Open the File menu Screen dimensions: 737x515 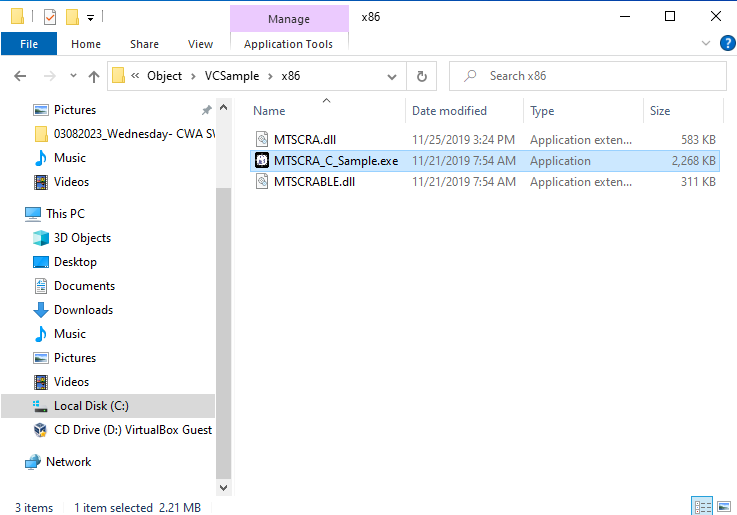(29, 44)
